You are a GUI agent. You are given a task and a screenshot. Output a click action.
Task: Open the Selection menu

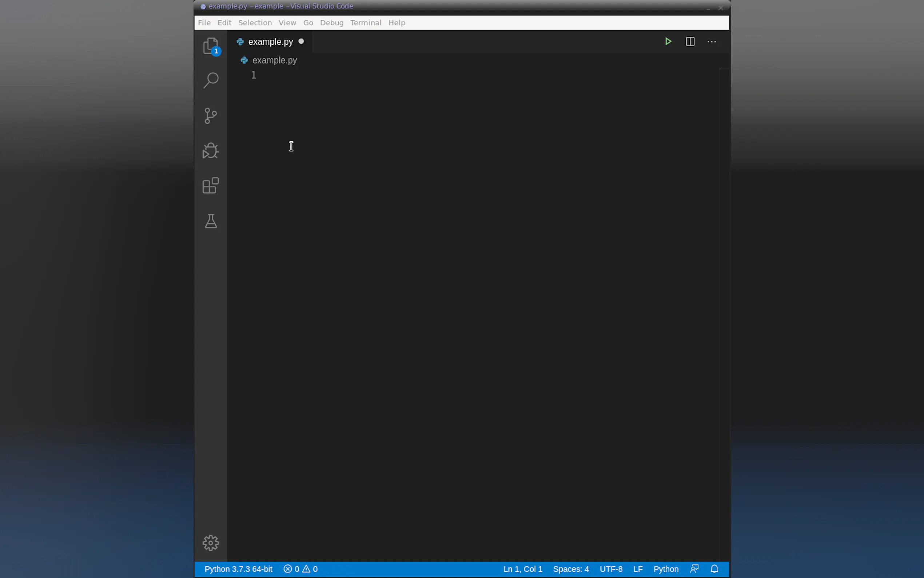[255, 23]
